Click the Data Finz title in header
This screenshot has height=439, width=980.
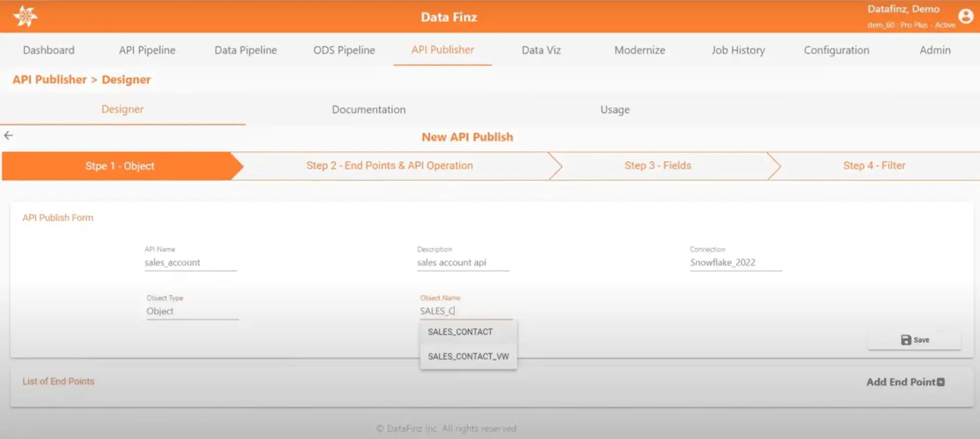coord(449,17)
